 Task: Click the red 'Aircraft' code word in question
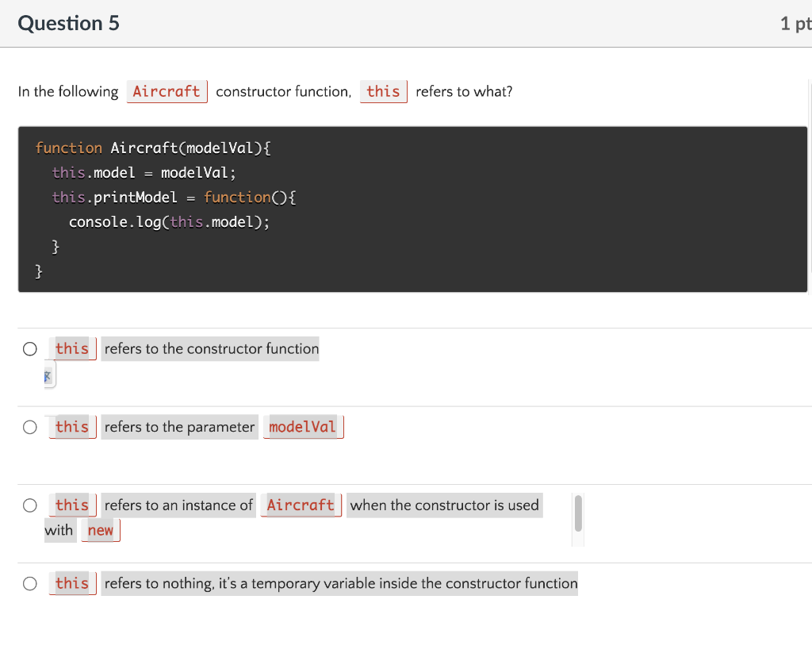[167, 92]
